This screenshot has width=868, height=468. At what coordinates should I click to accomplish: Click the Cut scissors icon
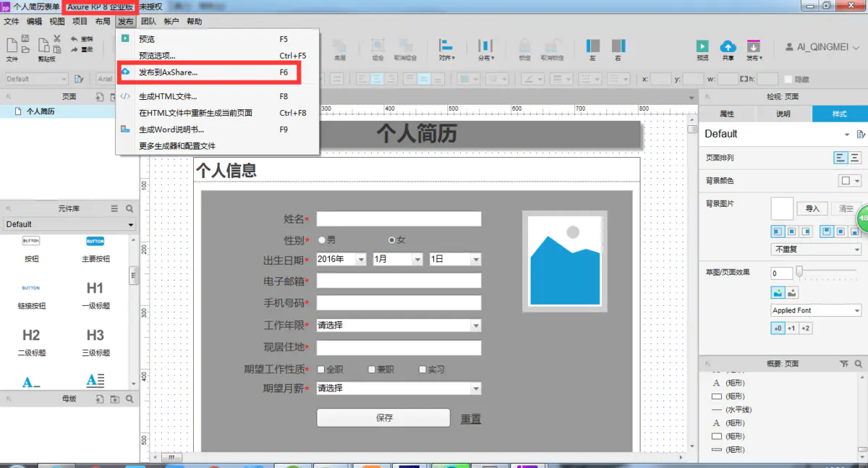tap(56, 38)
